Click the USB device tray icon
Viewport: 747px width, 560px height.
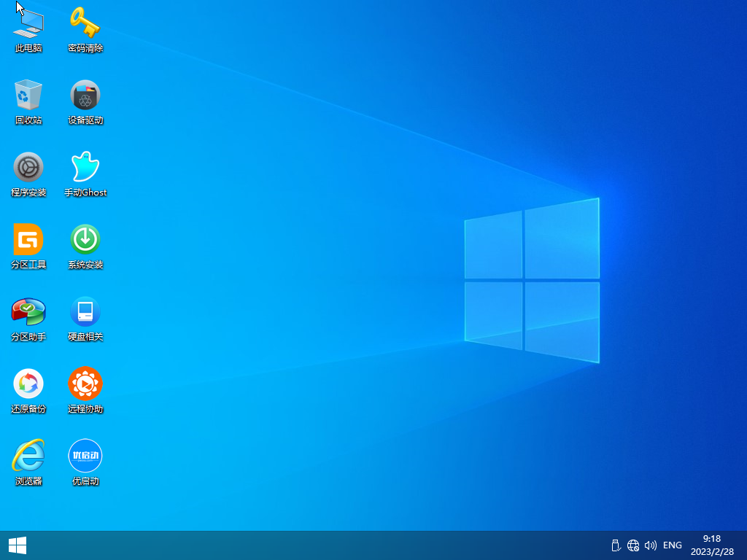(x=616, y=545)
